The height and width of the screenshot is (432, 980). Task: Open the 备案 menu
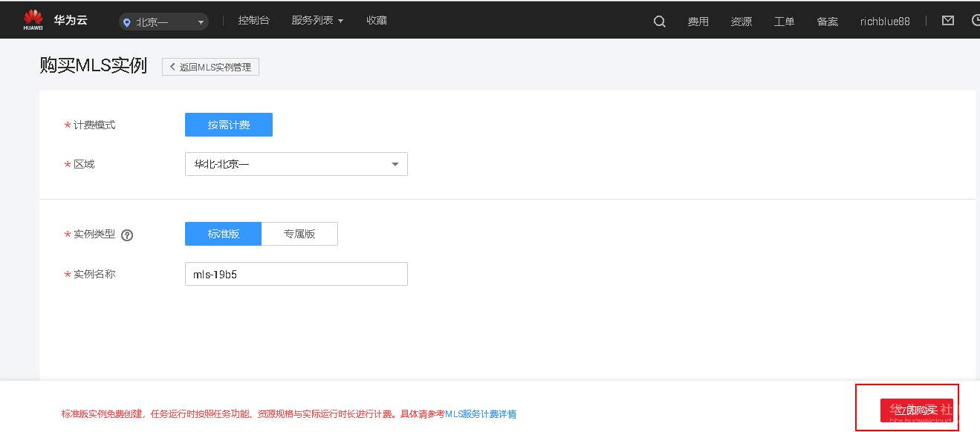[827, 22]
